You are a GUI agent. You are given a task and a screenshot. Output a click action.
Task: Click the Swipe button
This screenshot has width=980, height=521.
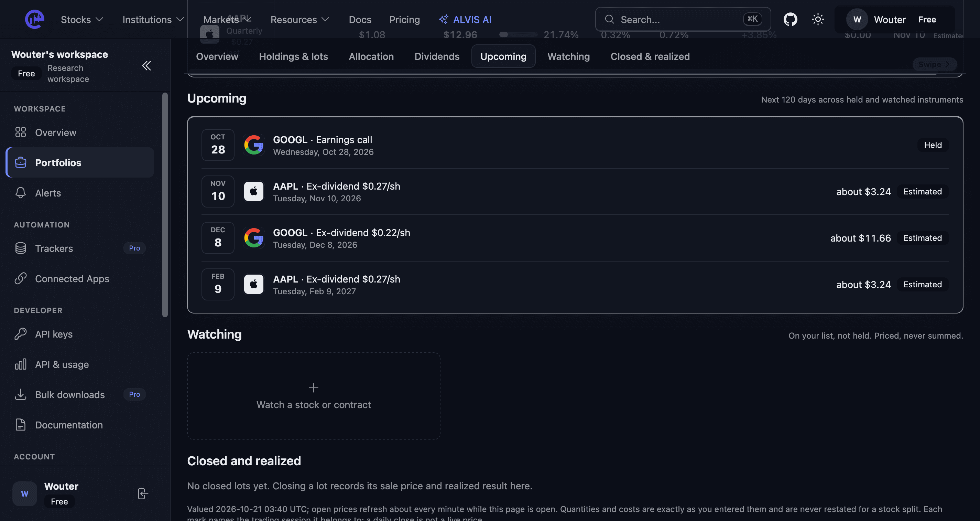934,64
